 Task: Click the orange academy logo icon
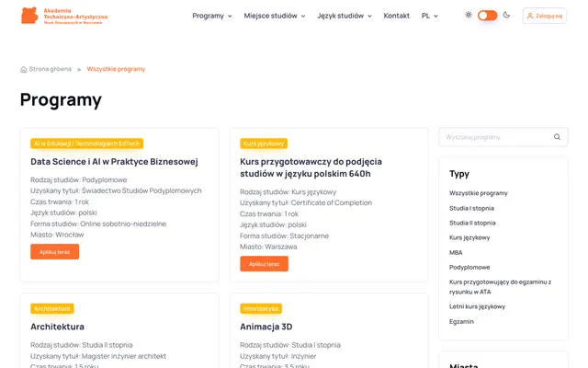(29, 16)
